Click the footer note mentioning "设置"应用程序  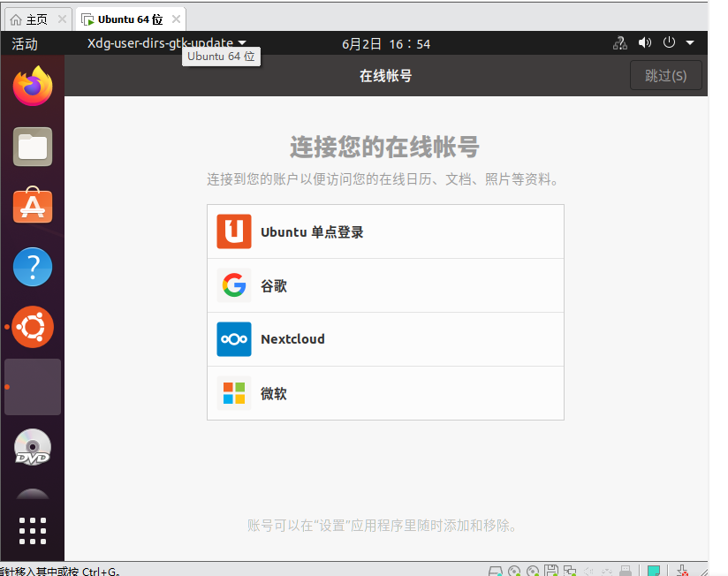tap(383, 526)
